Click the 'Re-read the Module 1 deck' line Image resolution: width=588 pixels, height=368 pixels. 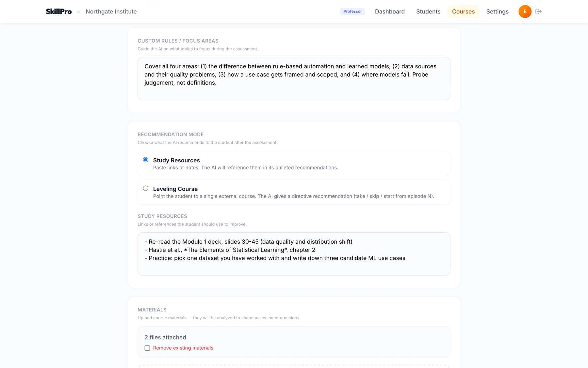point(249,242)
